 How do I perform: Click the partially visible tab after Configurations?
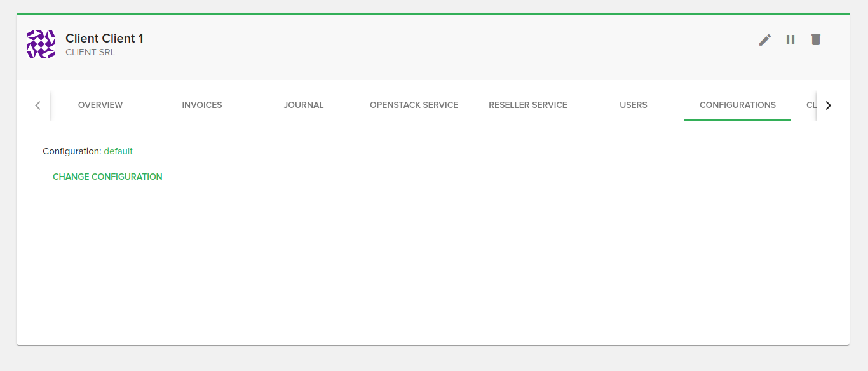(810, 105)
